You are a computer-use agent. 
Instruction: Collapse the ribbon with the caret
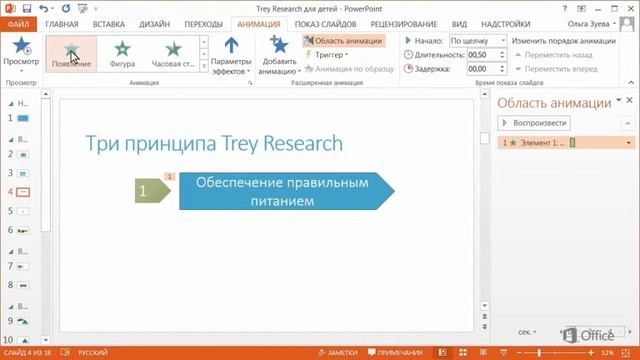pos(631,82)
